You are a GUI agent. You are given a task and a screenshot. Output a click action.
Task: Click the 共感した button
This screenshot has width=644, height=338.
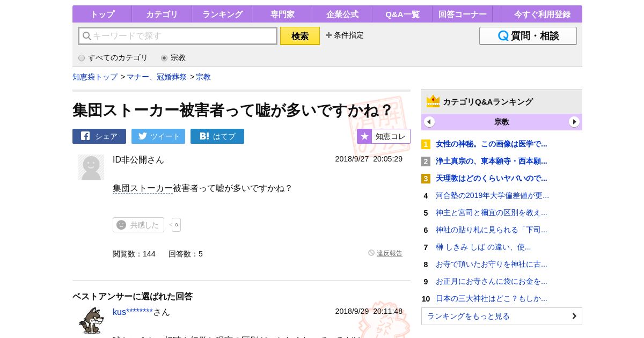coord(138,225)
